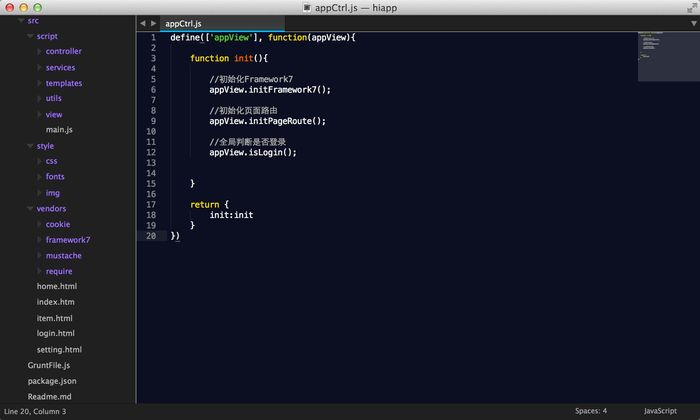Click the forward navigation arrow in tab bar

[154, 23]
